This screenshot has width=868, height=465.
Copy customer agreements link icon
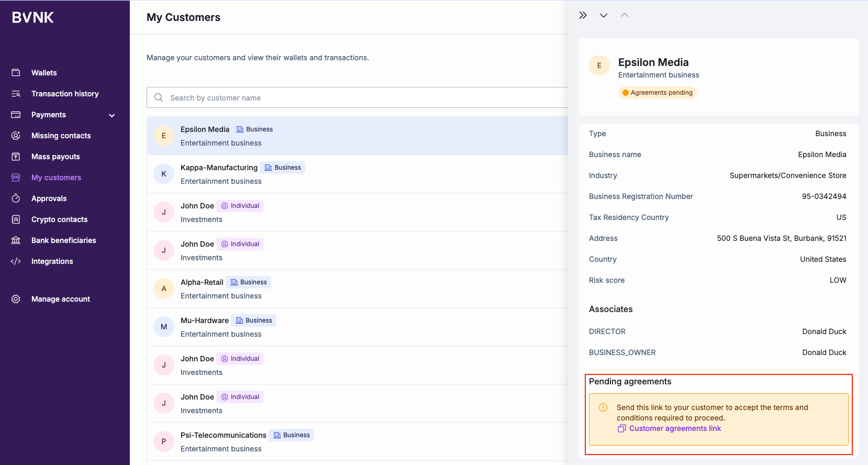click(x=622, y=428)
